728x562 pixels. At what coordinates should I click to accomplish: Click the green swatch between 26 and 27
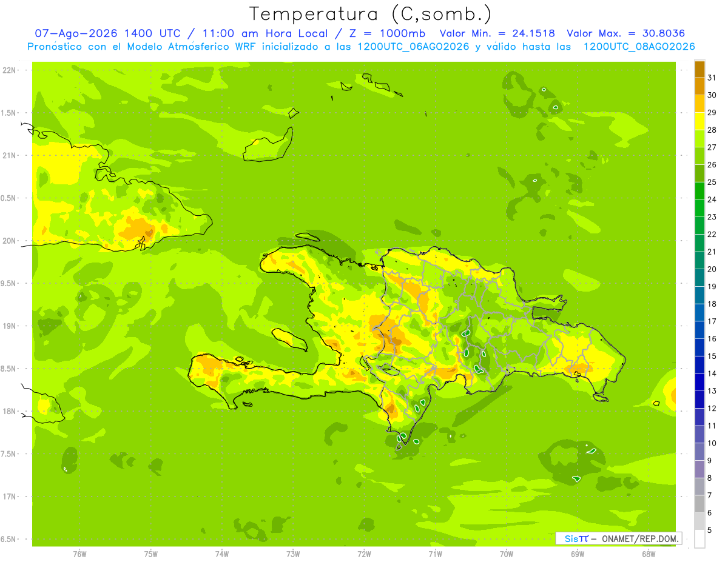pos(699,156)
